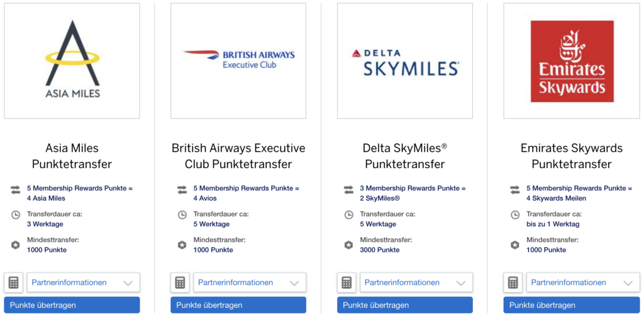Expand Partnerinformationen dropdown under British Airways
644x319 pixels.
click(250, 283)
